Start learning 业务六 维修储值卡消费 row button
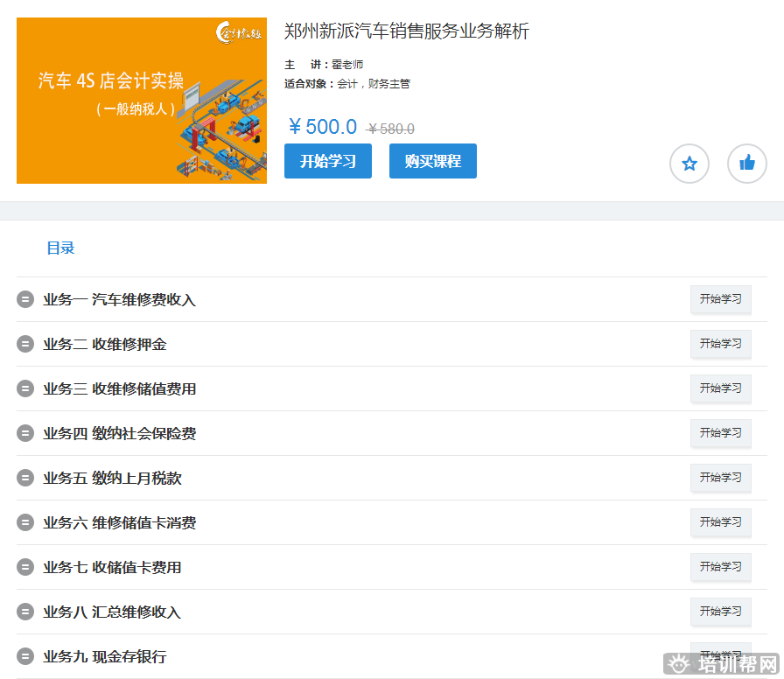This screenshot has height=679, width=784. coord(720,522)
